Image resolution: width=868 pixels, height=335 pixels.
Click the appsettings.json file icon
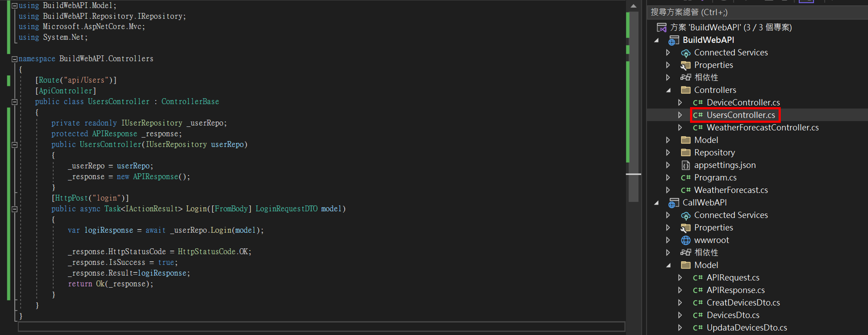686,165
